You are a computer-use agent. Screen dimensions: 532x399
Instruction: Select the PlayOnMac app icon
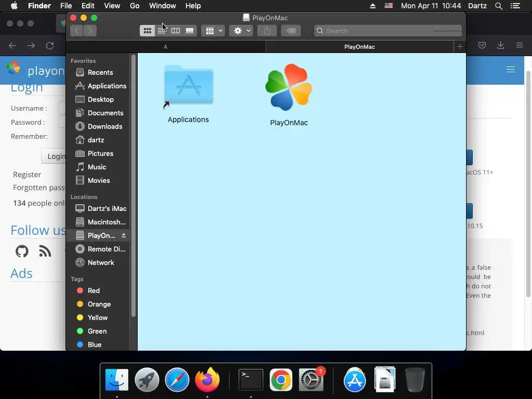point(289,87)
